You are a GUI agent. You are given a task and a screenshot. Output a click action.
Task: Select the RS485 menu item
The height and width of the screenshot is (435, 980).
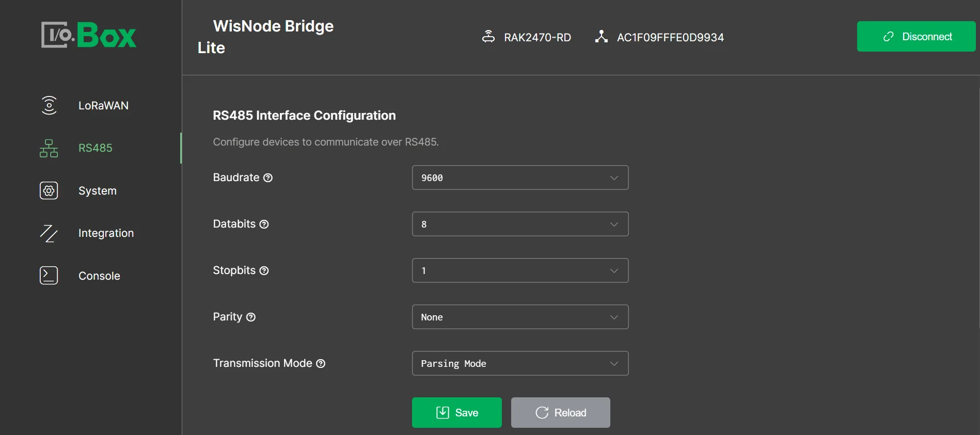[x=95, y=148]
